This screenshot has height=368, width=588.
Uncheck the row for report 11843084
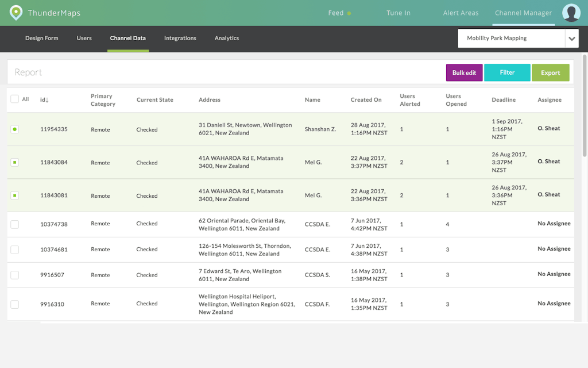click(x=15, y=163)
